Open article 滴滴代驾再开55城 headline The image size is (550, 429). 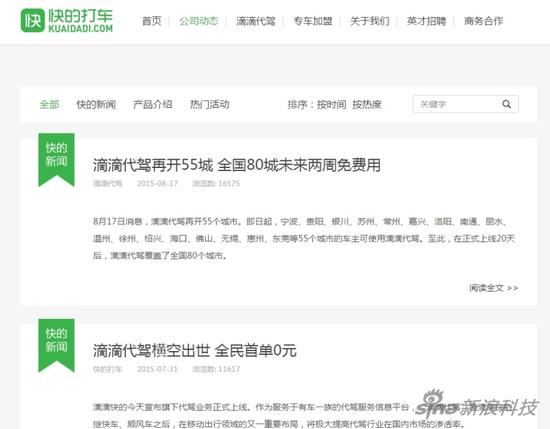pos(237,165)
